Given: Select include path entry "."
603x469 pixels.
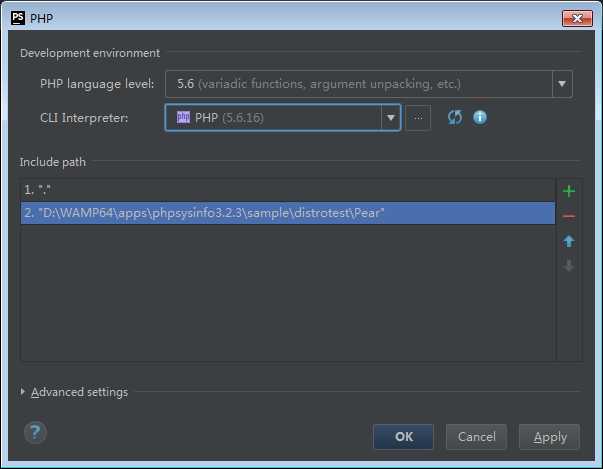Looking at the screenshot, I should click(x=288, y=190).
